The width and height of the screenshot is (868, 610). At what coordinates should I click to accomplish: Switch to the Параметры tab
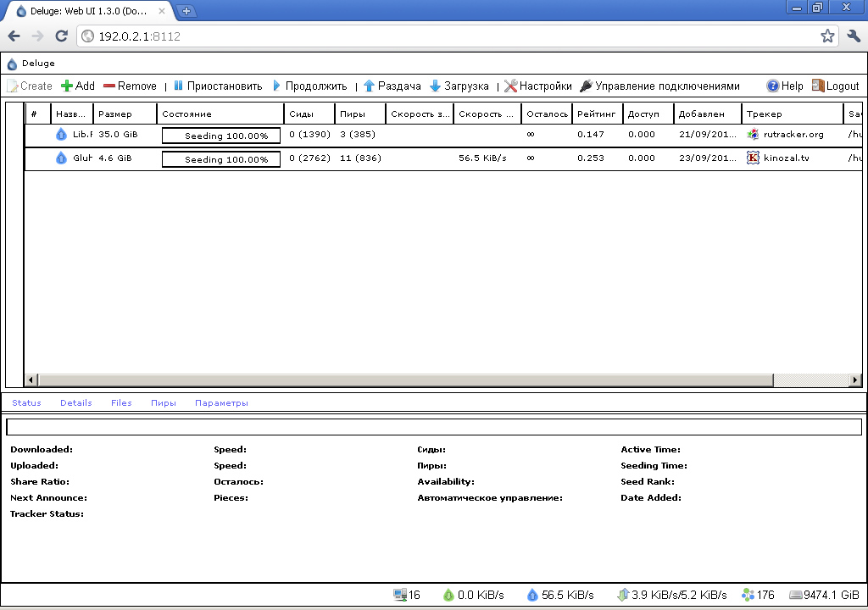tap(221, 403)
